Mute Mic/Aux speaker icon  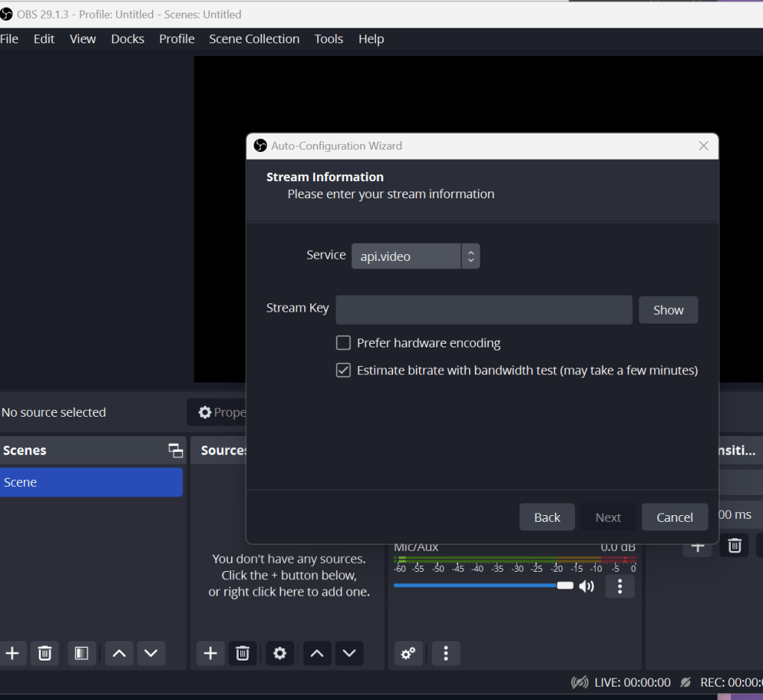[586, 586]
